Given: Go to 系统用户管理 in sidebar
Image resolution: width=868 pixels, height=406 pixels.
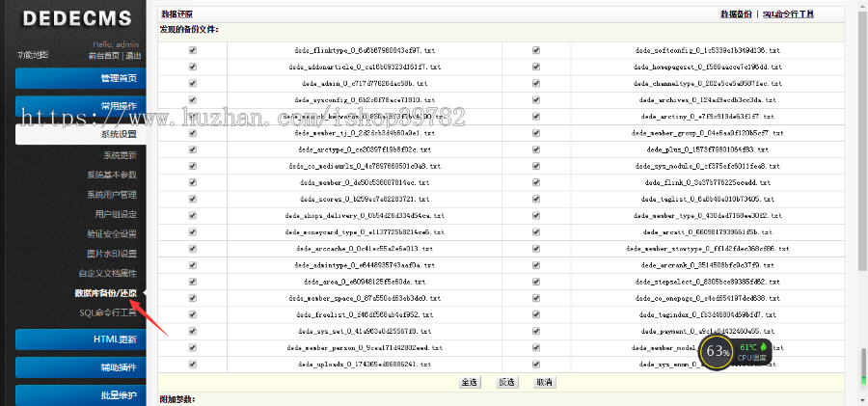Looking at the screenshot, I should tap(111, 195).
